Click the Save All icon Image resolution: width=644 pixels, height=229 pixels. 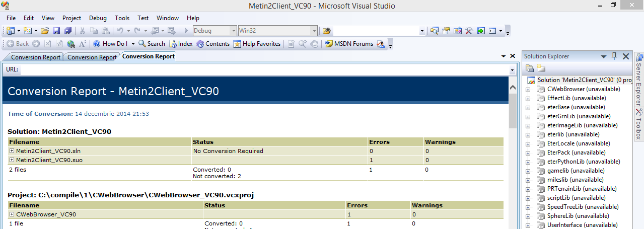pos(68,31)
